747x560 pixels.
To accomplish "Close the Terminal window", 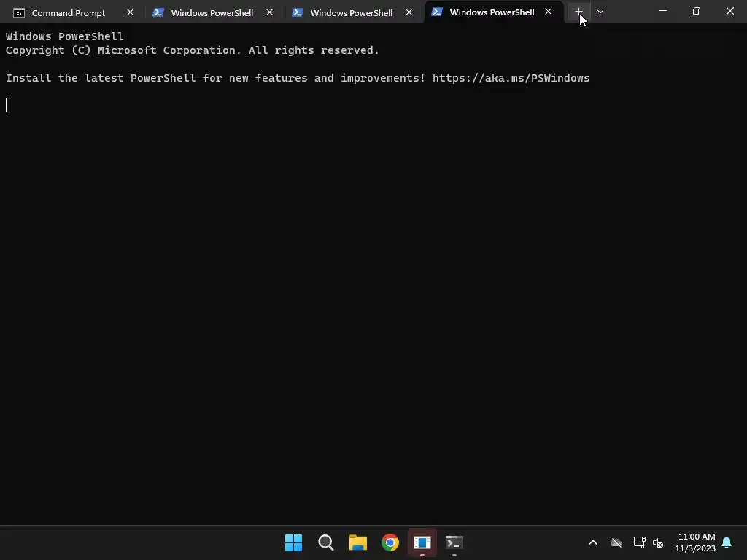I will [729, 11].
